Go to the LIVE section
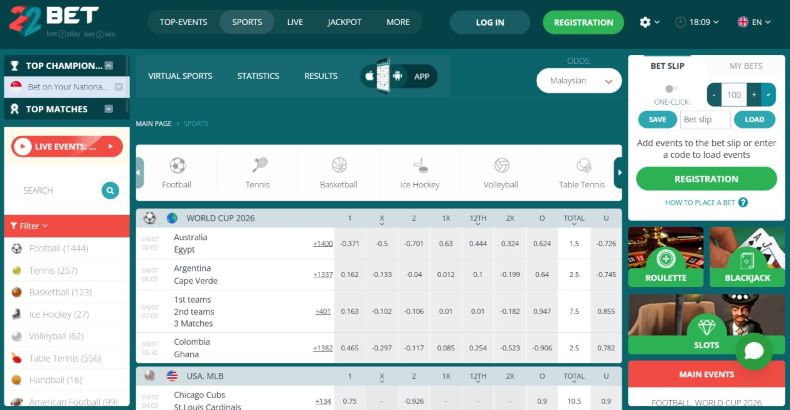Image resolution: width=790 pixels, height=410 pixels. [x=295, y=22]
